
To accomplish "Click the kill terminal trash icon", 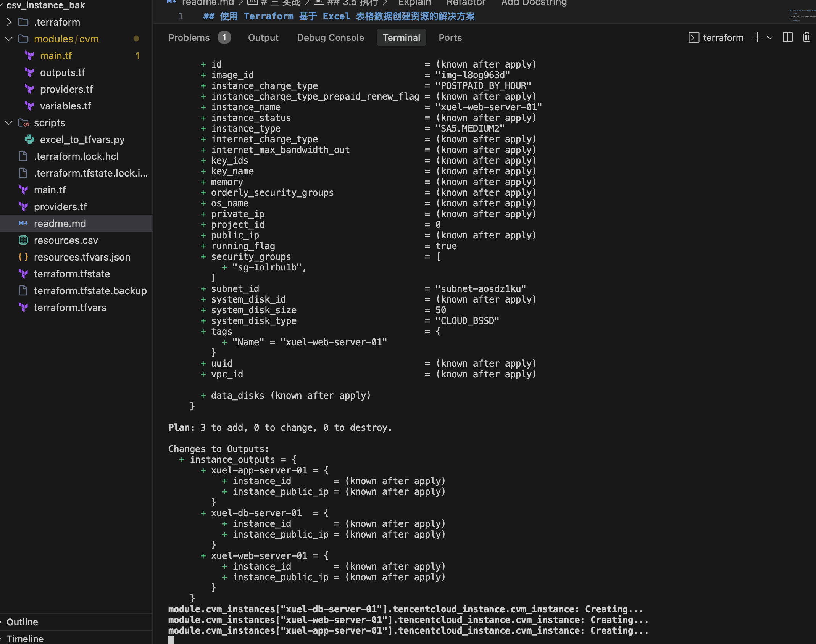I will (806, 37).
